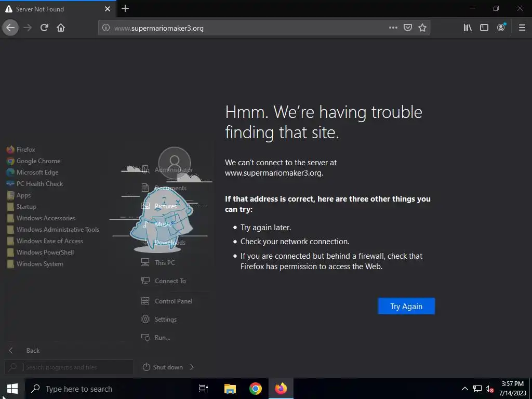532x399 pixels.
Task: Expand the Windows PowerShell folder
Action: click(x=41, y=252)
